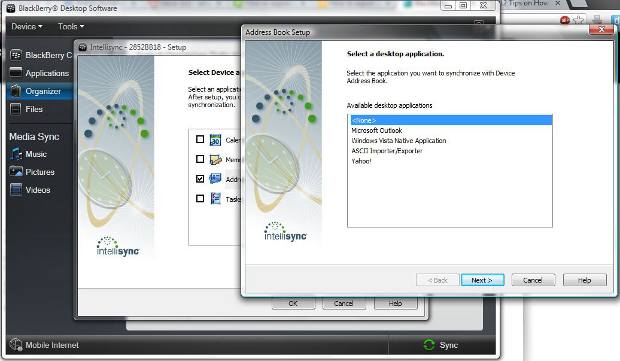Click the Tasks application icon
Viewport: 620px width, 361px height.
pyautogui.click(x=215, y=198)
